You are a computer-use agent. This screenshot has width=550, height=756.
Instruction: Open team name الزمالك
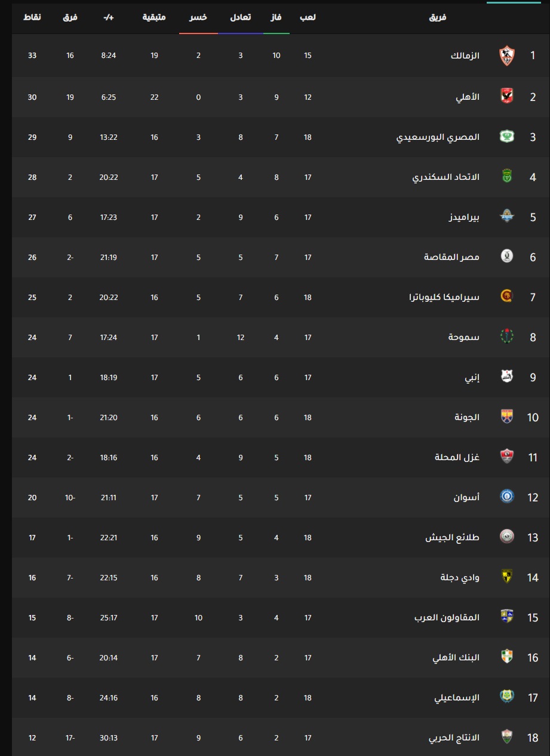[x=465, y=56]
